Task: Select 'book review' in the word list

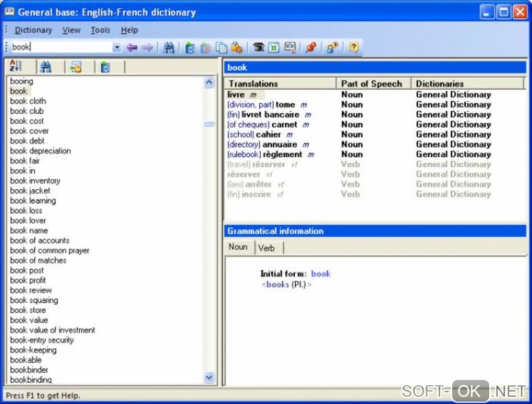Action: [x=31, y=290]
